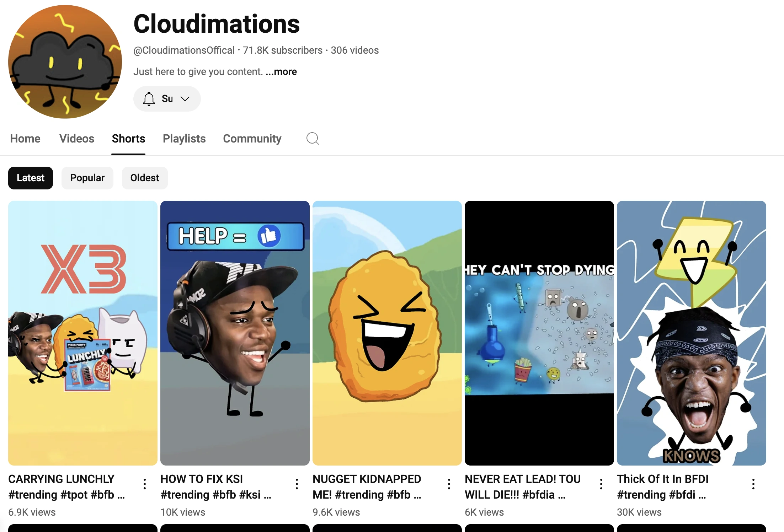
Task: Click the channel search magnifier icon
Action: (313, 138)
